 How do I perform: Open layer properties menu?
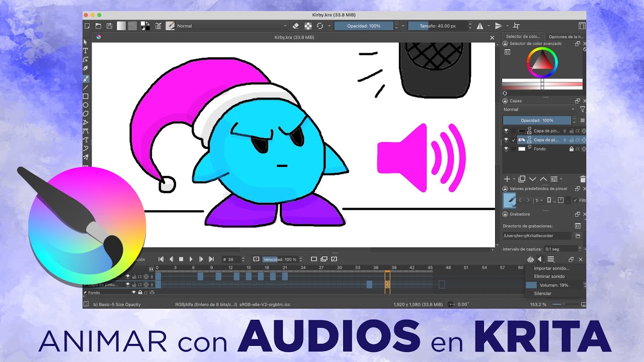(x=554, y=179)
